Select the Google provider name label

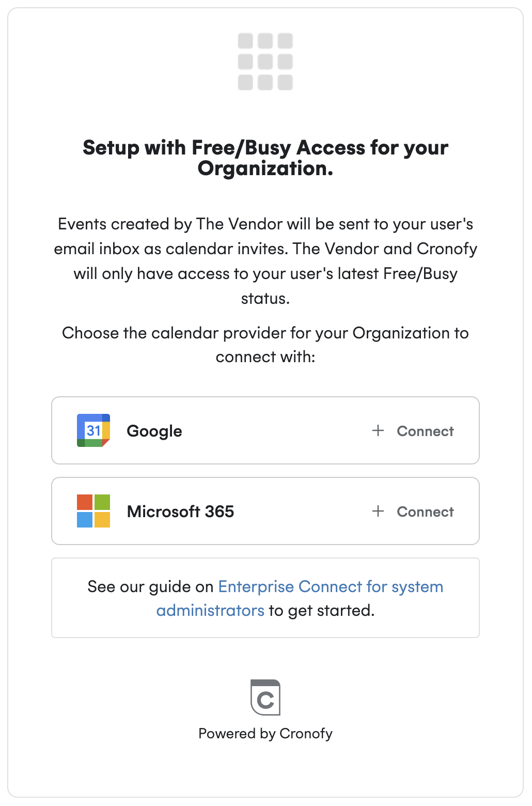tap(154, 431)
